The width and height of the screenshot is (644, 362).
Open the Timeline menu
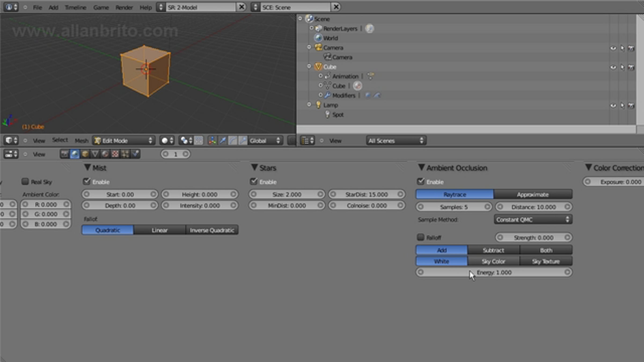pyautogui.click(x=75, y=7)
